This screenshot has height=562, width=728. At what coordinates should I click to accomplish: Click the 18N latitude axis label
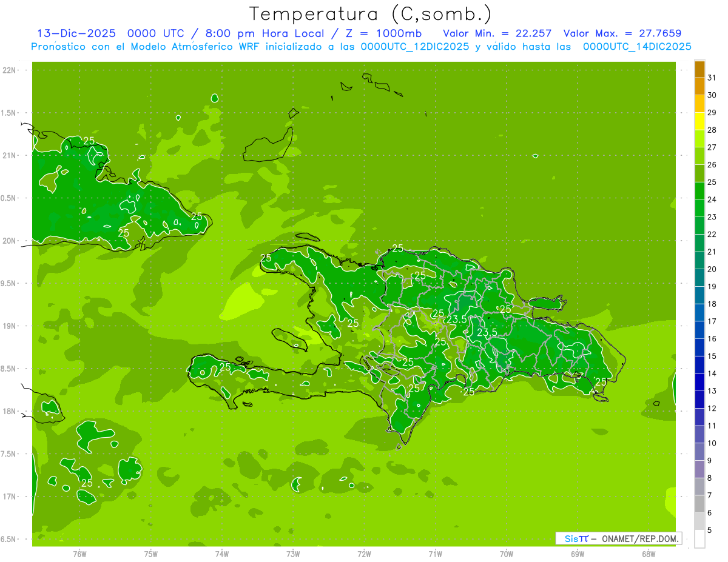click(x=10, y=412)
